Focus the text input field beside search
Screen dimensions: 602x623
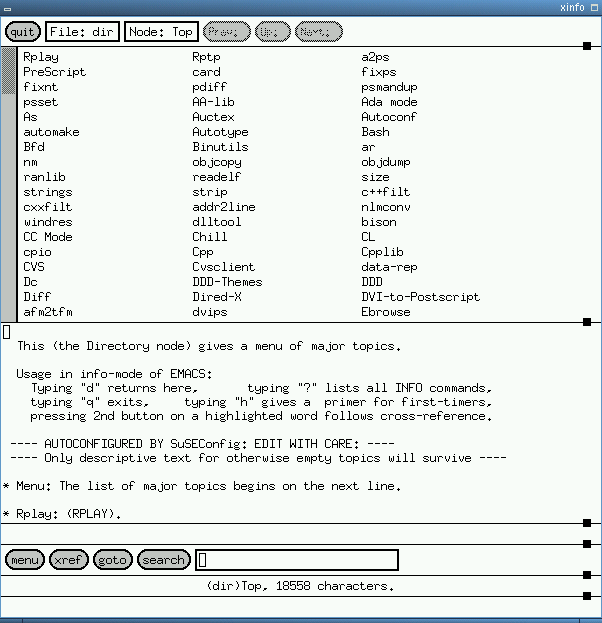297,560
